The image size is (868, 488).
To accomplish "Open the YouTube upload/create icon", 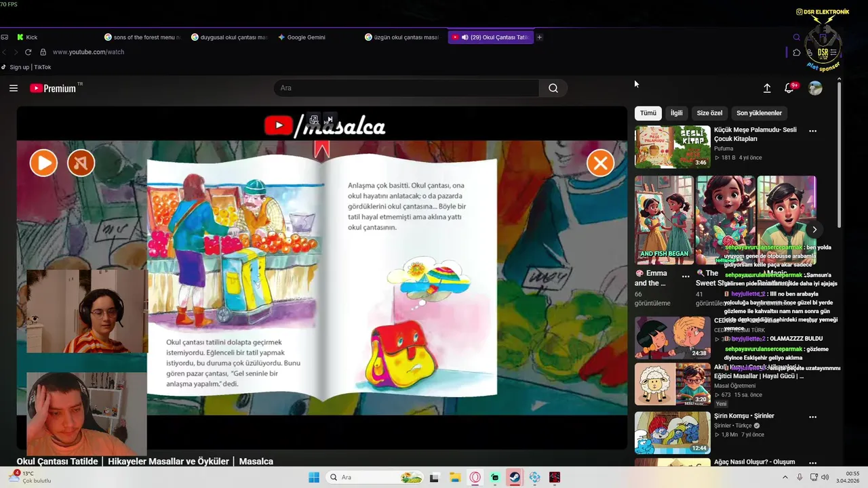I will point(767,88).
